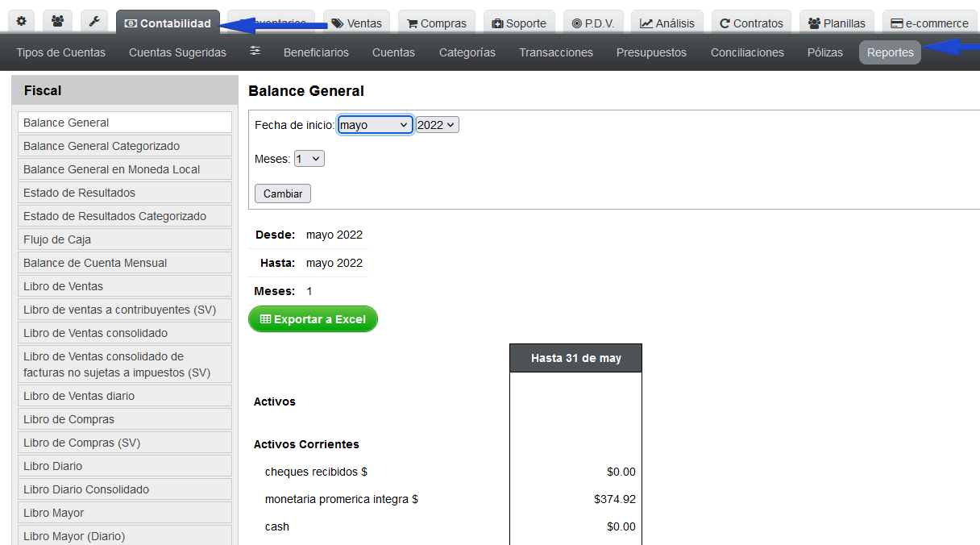The height and width of the screenshot is (545, 980).
Task: Open the Presupuestos section
Action: coord(651,52)
